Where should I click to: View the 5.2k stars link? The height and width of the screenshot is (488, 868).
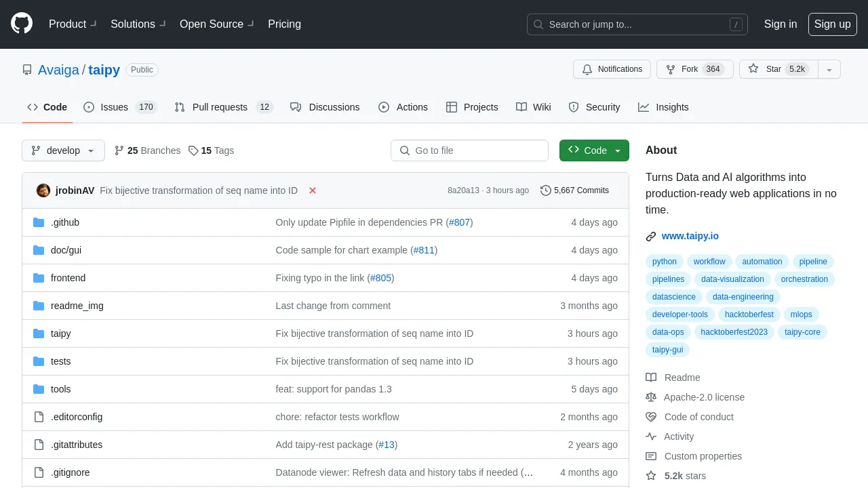click(x=676, y=476)
